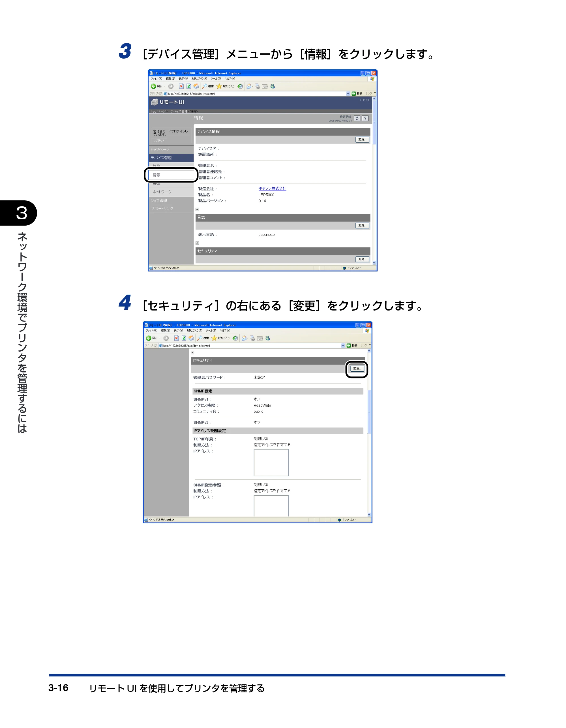Click the green 移動 Go arrow in the lower IE window
This screenshot has height=728, width=566.
[349, 346]
